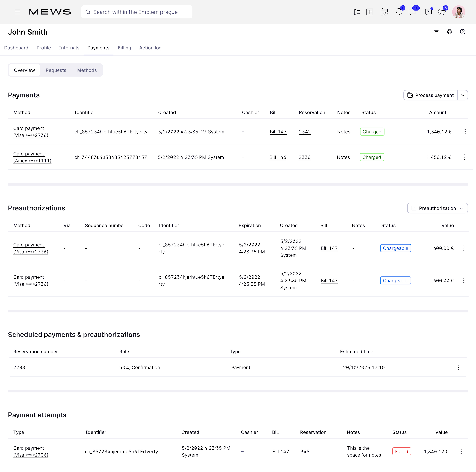The height and width of the screenshot is (472, 476).
Task: Select the Methods sub-tab
Action: click(x=87, y=70)
